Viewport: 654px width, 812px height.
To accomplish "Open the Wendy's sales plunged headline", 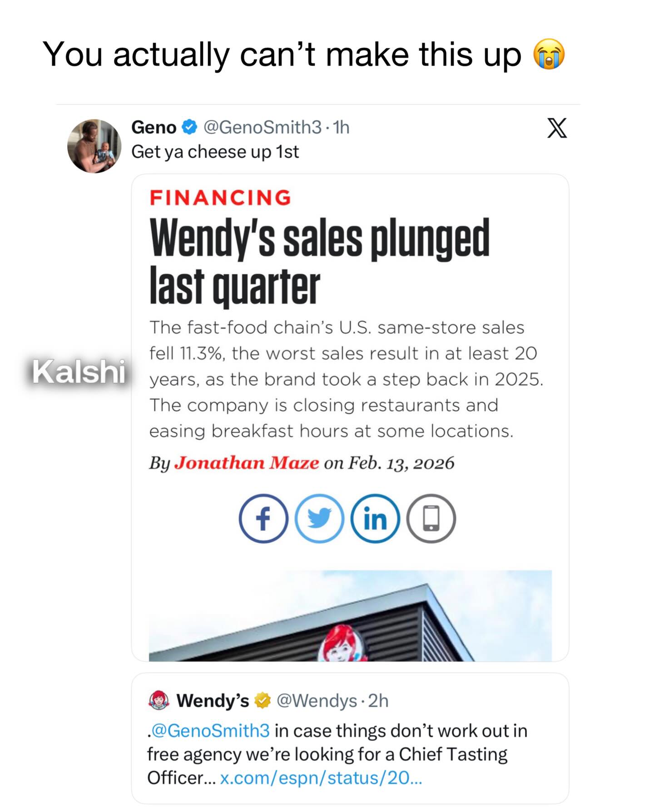I will [319, 260].
